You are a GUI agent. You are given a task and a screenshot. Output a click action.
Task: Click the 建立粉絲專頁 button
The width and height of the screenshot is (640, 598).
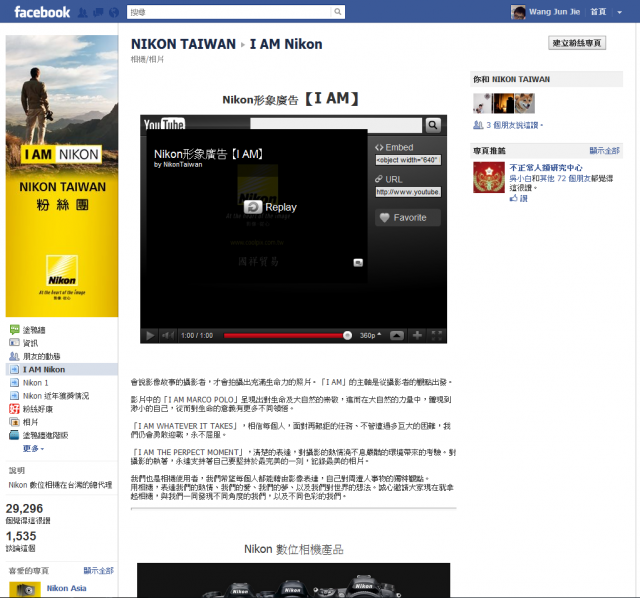(x=577, y=43)
